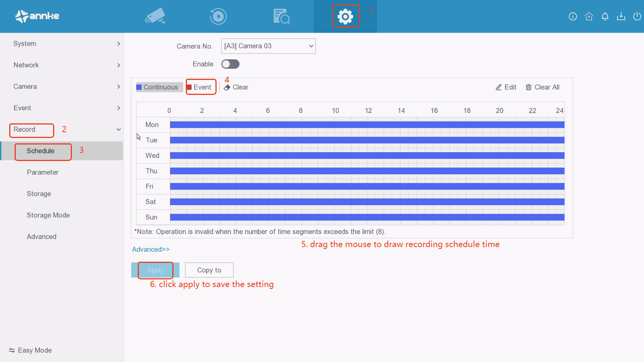Screen dimensions: 644x362
Task: Open the Advanced>> link
Action: tap(151, 249)
